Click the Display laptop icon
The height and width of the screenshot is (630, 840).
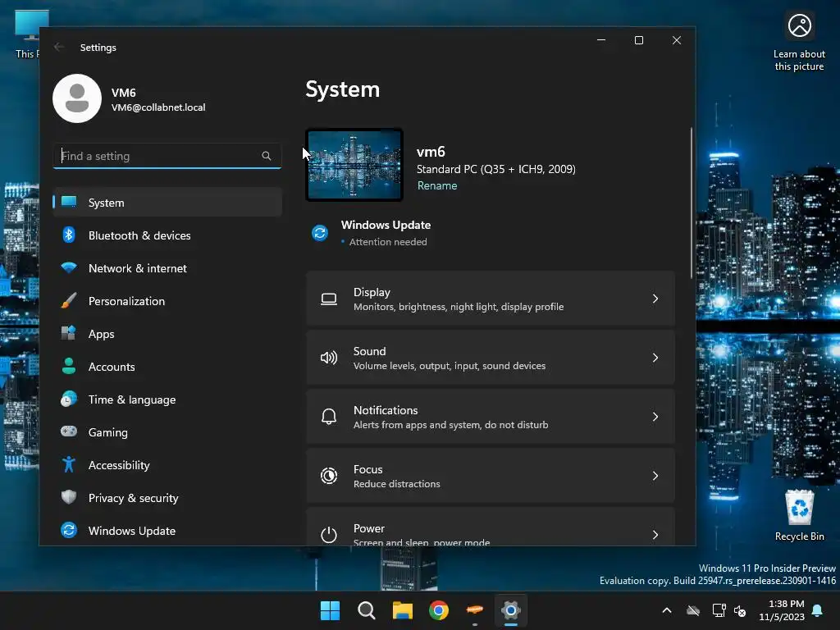[329, 299]
